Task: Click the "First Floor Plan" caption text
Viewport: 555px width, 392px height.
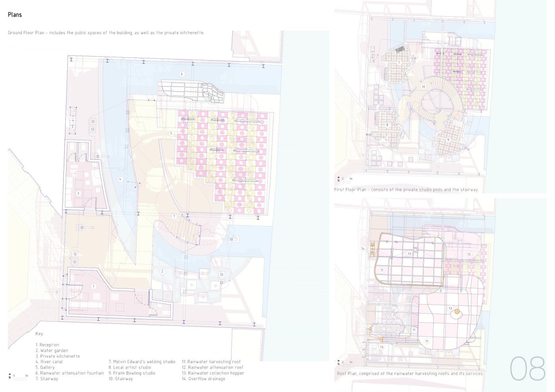Action: [406, 190]
